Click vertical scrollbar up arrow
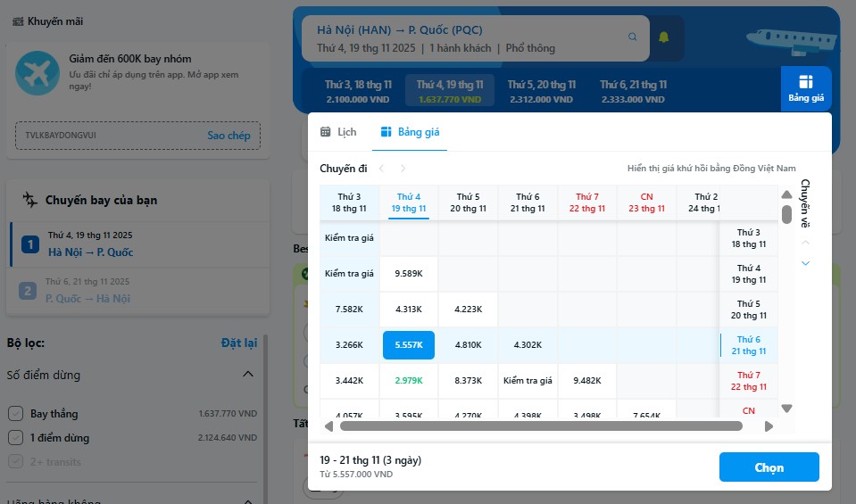The image size is (856, 504). click(x=786, y=194)
